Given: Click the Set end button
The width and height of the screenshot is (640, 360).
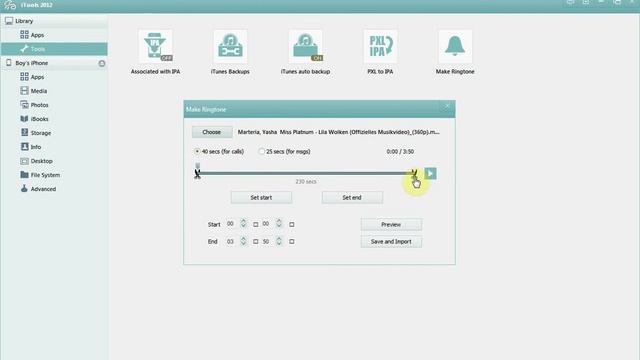Looking at the screenshot, I should (x=352, y=198).
